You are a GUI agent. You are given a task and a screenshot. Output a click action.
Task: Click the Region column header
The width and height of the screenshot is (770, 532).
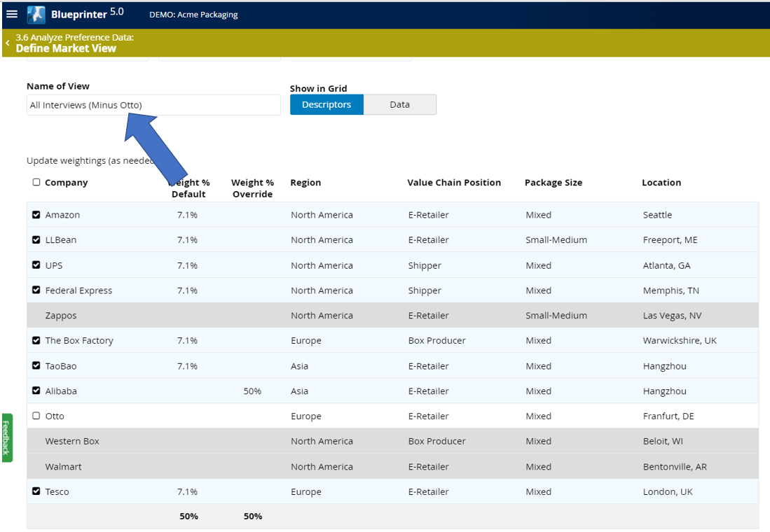click(x=305, y=183)
